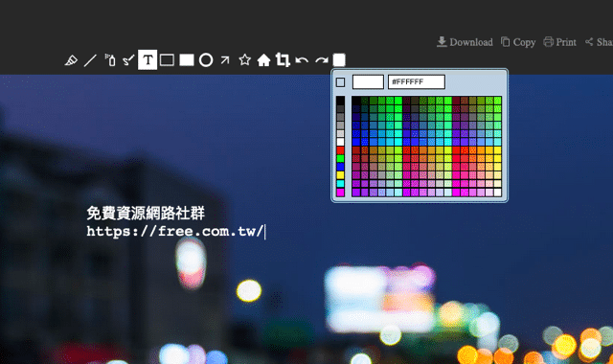Choose the purple swatch at grid's bottom-left corner
613x364 pixels.
tap(355, 192)
